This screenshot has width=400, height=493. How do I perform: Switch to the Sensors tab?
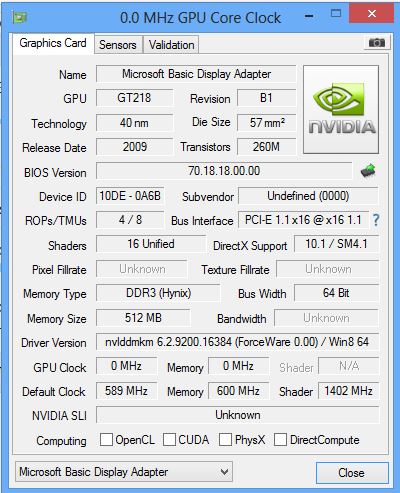[x=118, y=45]
